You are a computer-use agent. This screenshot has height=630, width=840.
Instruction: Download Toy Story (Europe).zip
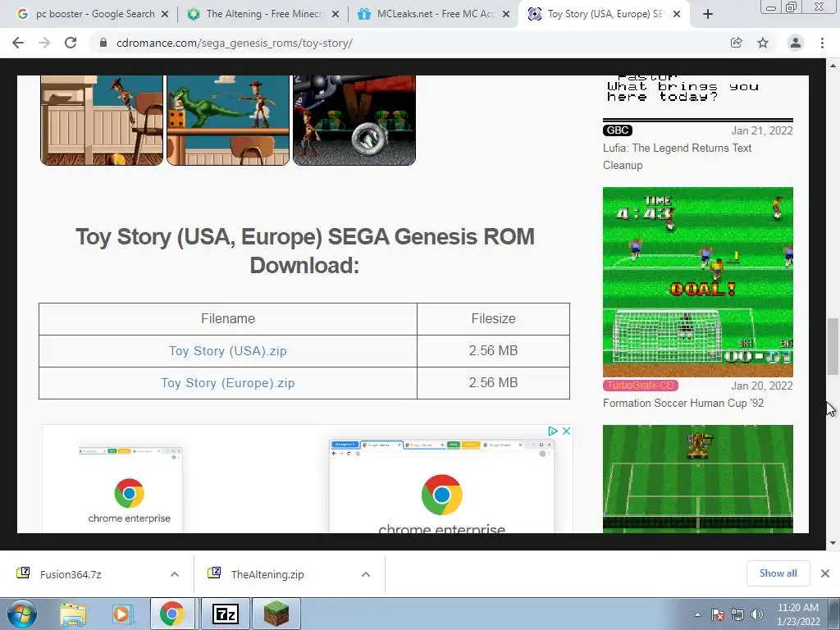[x=228, y=383]
